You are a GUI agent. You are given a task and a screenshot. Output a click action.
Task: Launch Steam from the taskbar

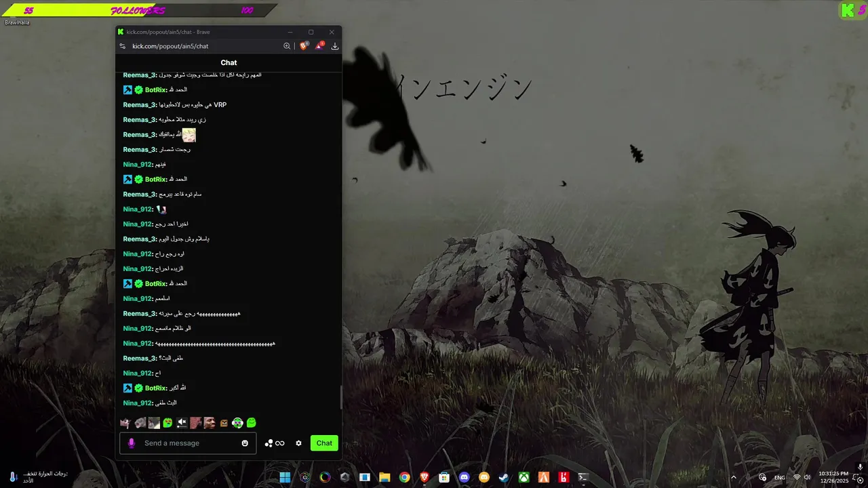tap(504, 477)
